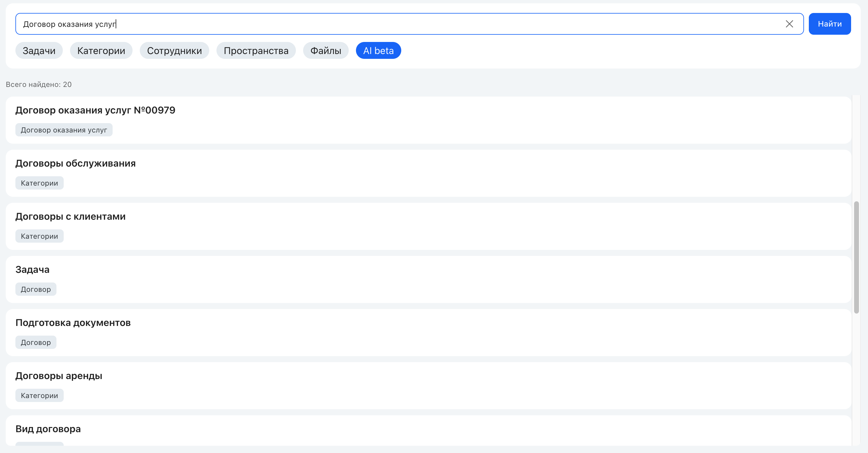
Task: Open the Файлы filter tab
Action: click(x=325, y=50)
